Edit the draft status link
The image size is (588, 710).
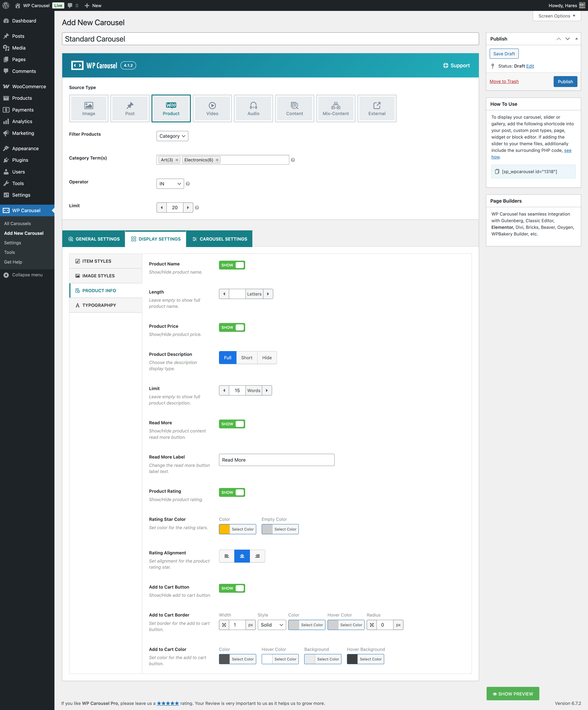pyautogui.click(x=530, y=66)
